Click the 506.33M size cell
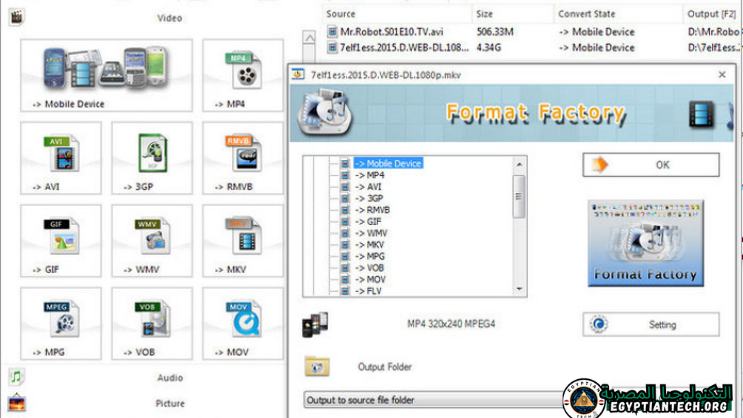743x418 pixels. tap(495, 32)
